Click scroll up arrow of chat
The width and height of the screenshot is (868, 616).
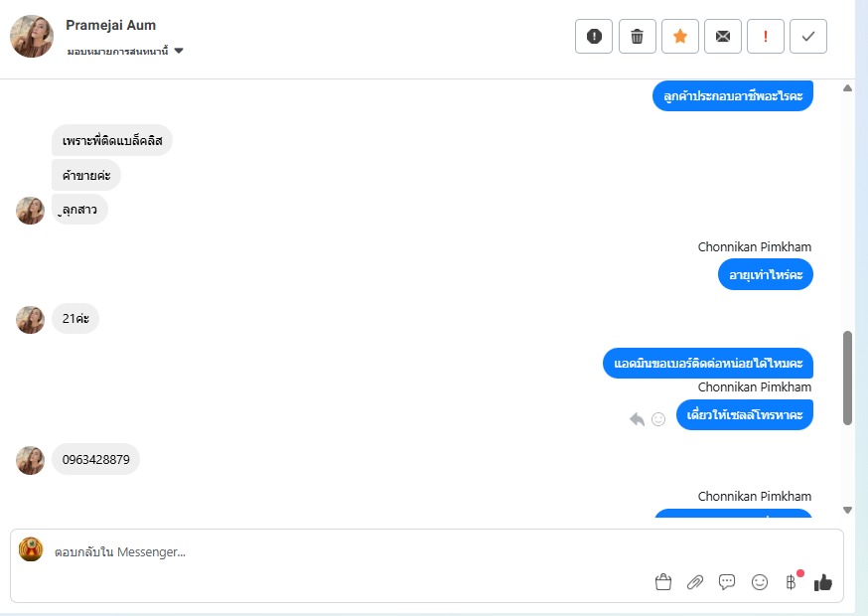(847, 88)
